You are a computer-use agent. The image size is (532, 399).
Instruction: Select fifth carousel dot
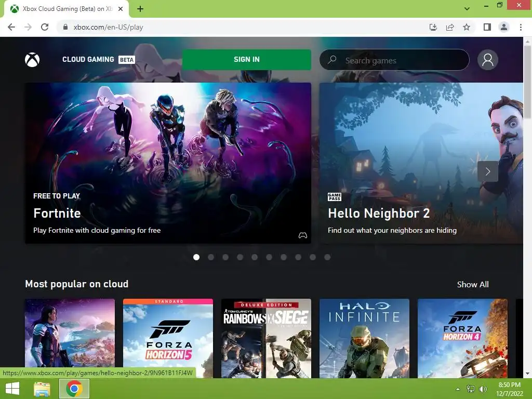(x=255, y=257)
